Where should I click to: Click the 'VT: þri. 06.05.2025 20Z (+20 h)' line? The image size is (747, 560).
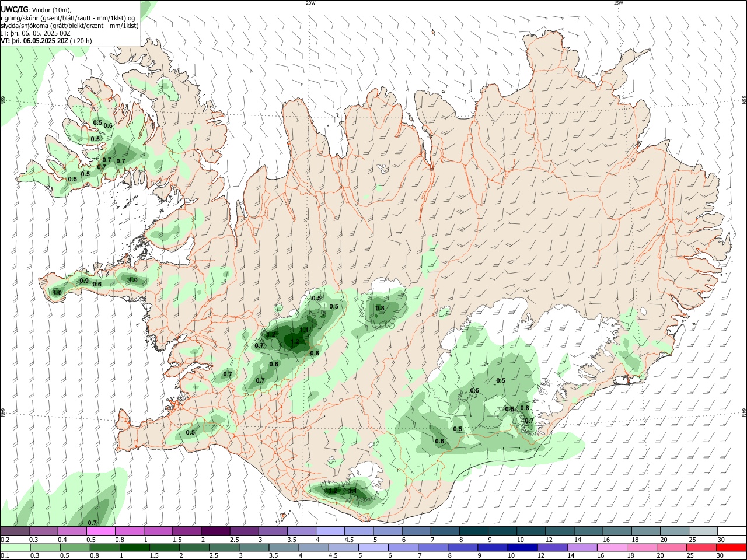[46, 41]
